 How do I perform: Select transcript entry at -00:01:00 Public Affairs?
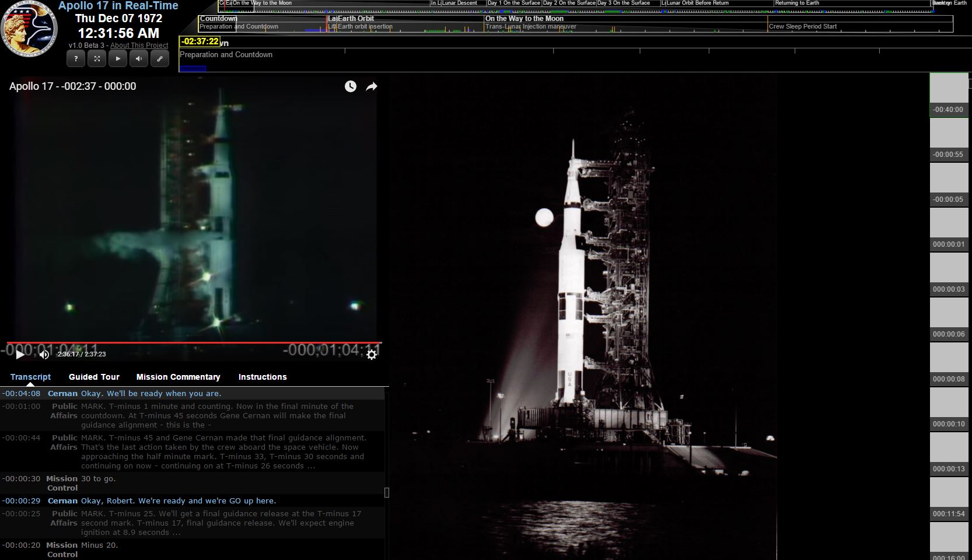point(193,416)
